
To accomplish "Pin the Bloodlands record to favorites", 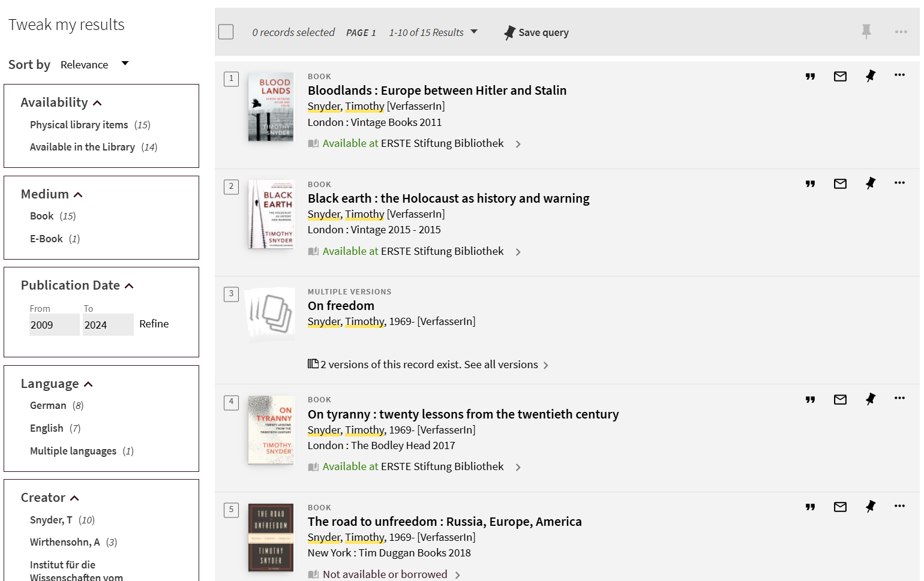I will click(870, 76).
